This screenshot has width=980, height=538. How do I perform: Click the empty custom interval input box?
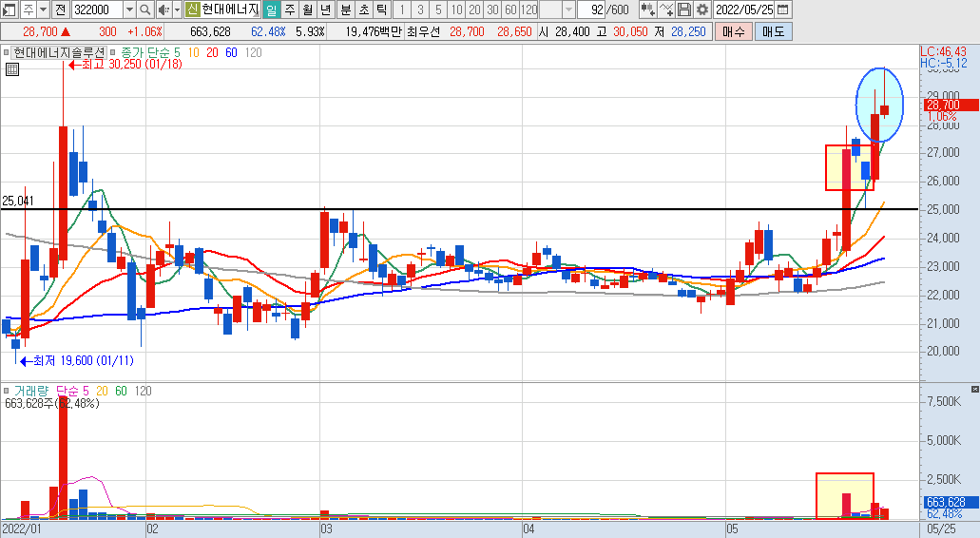point(550,10)
